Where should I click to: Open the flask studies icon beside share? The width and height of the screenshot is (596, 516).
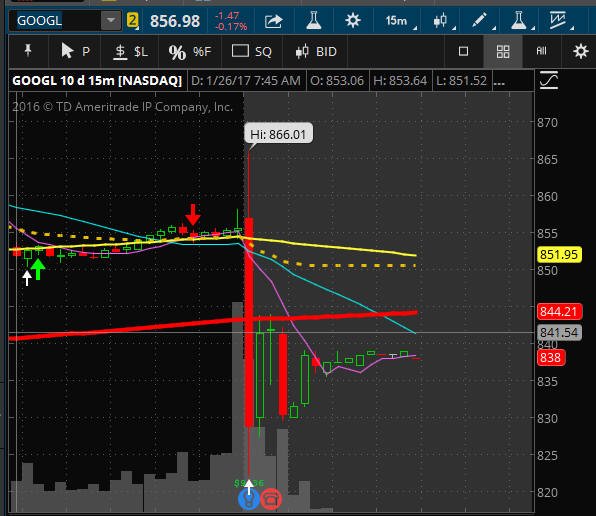coord(314,20)
